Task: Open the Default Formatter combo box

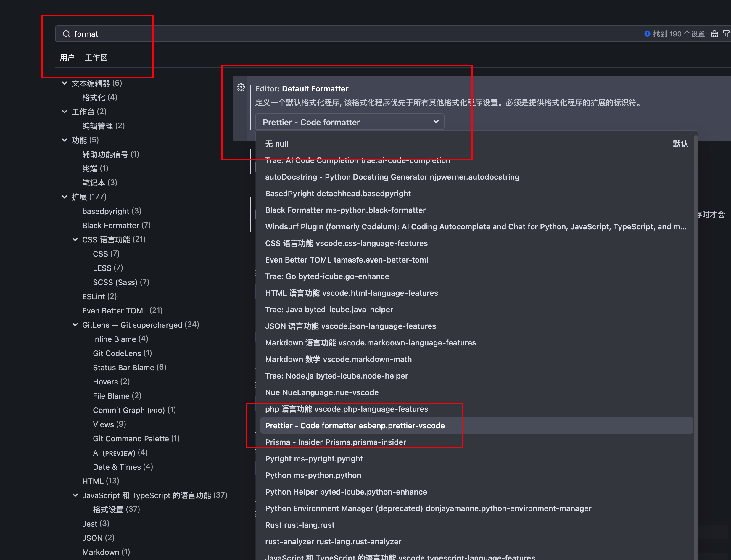Action: point(349,122)
